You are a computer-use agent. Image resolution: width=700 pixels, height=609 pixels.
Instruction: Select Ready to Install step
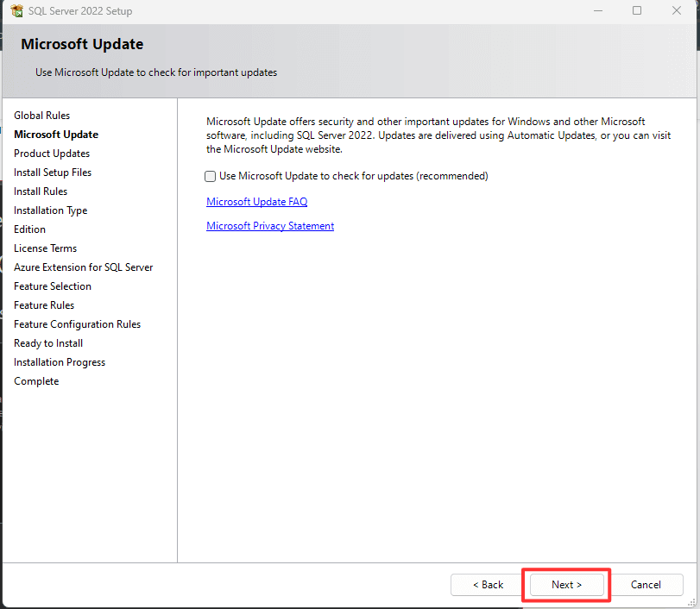click(x=48, y=343)
